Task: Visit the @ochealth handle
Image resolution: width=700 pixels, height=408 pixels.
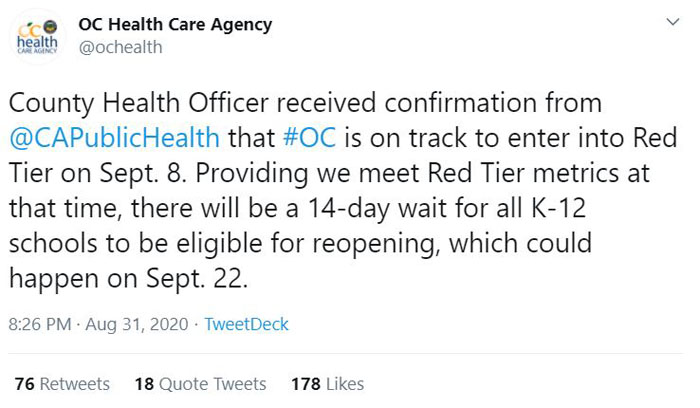Action: tap(121, 47)
